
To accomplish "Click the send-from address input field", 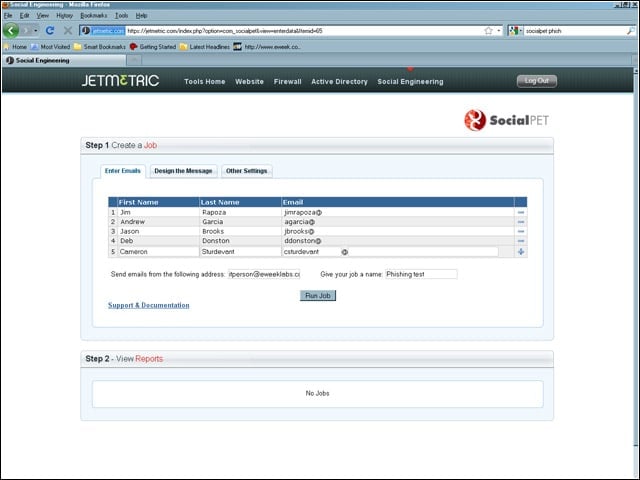I will [264, 274].
